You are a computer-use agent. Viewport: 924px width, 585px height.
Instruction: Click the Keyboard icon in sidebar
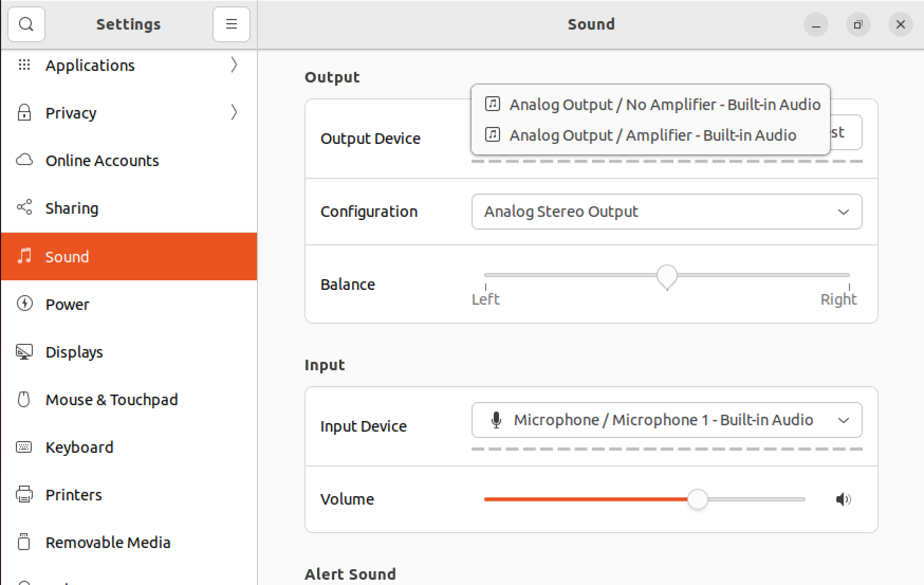24,447
